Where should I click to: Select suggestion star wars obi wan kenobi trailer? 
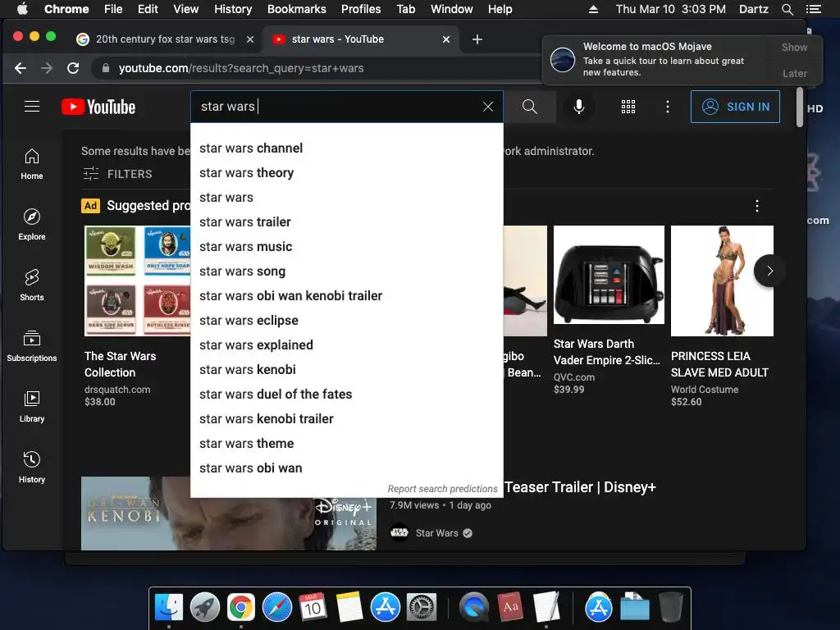(x=347, y=295)
